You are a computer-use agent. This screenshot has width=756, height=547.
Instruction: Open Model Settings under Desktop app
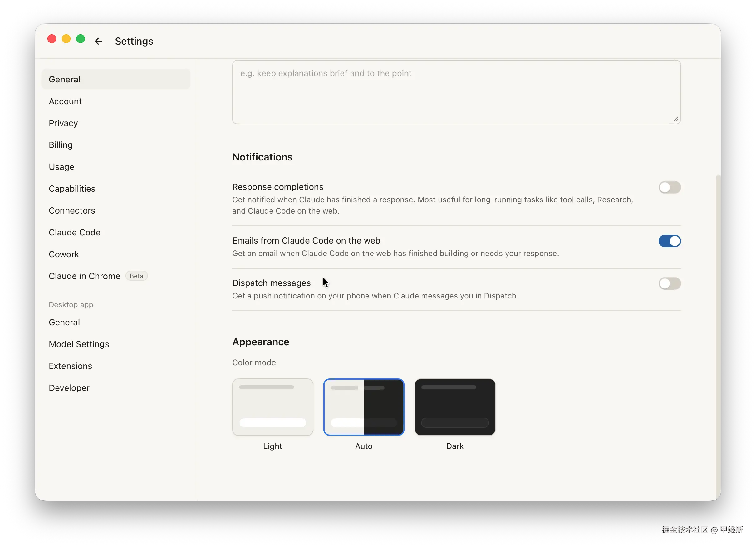point(79,344)
